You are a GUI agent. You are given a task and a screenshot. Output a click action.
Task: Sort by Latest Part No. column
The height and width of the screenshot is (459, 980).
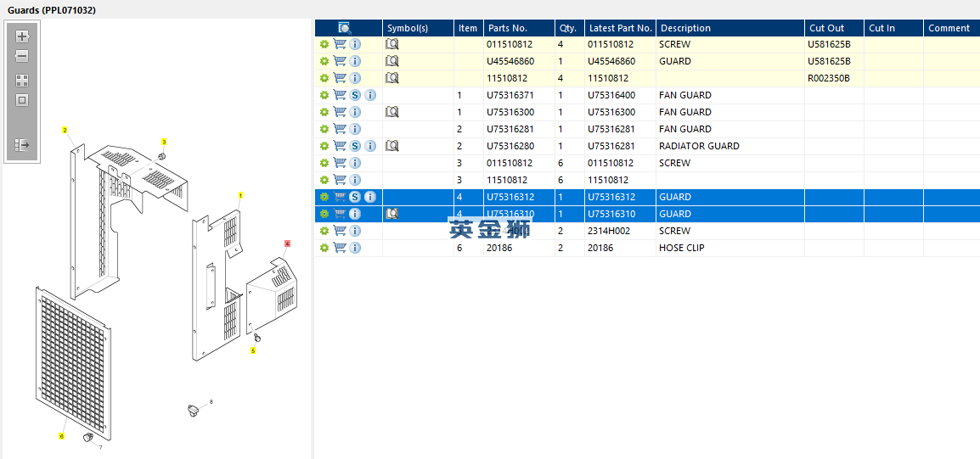pos(620,28)
